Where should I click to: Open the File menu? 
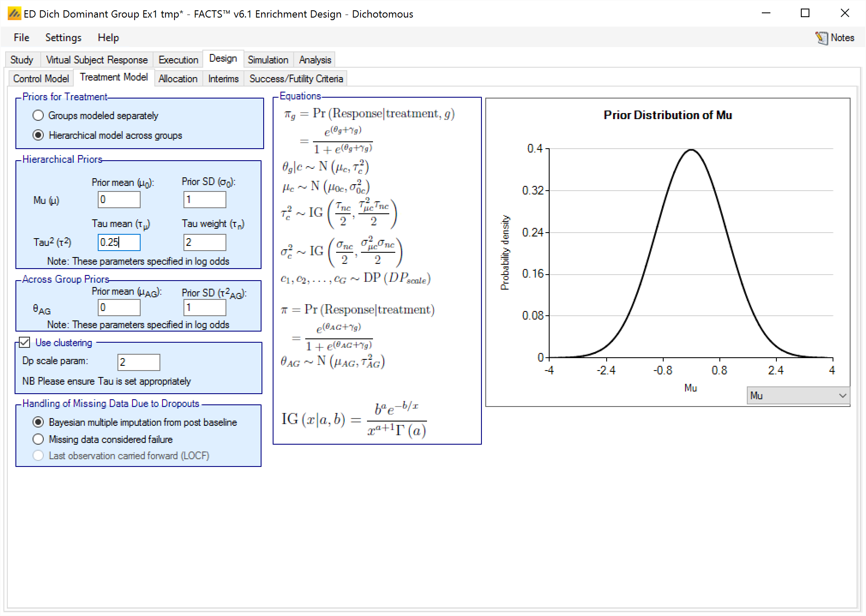[x=21, y=38]
